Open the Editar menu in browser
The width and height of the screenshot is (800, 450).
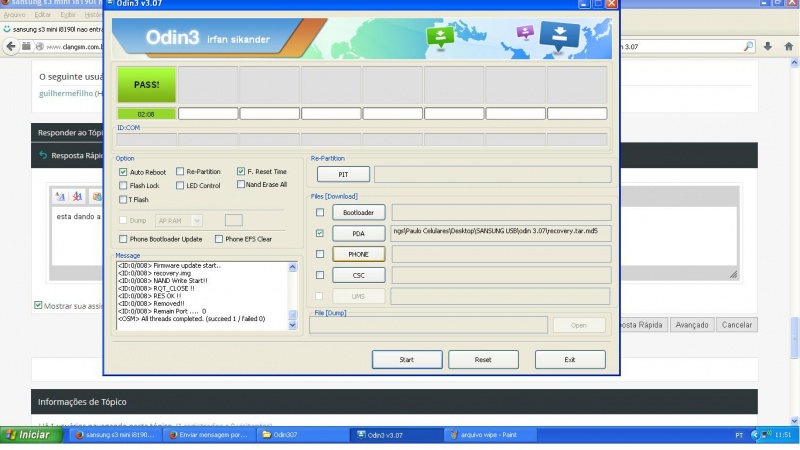[42, 15]
